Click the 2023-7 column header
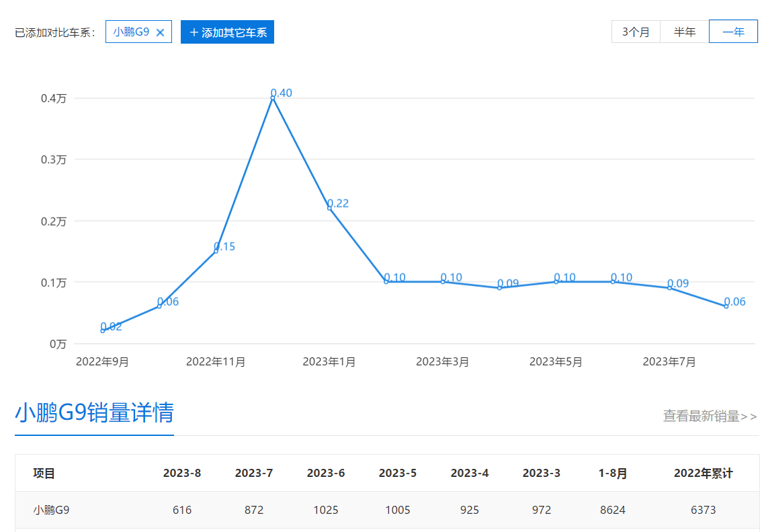 tap(254, 473)
